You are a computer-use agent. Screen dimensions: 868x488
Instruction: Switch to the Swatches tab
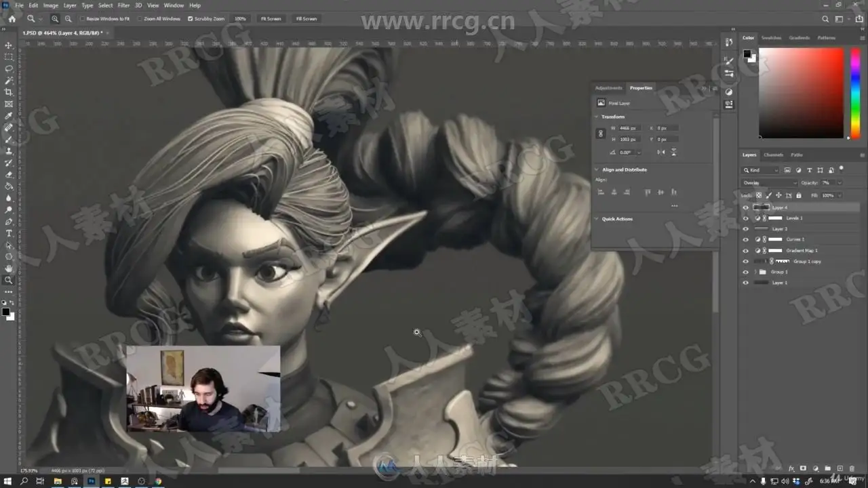click(771, 38)
